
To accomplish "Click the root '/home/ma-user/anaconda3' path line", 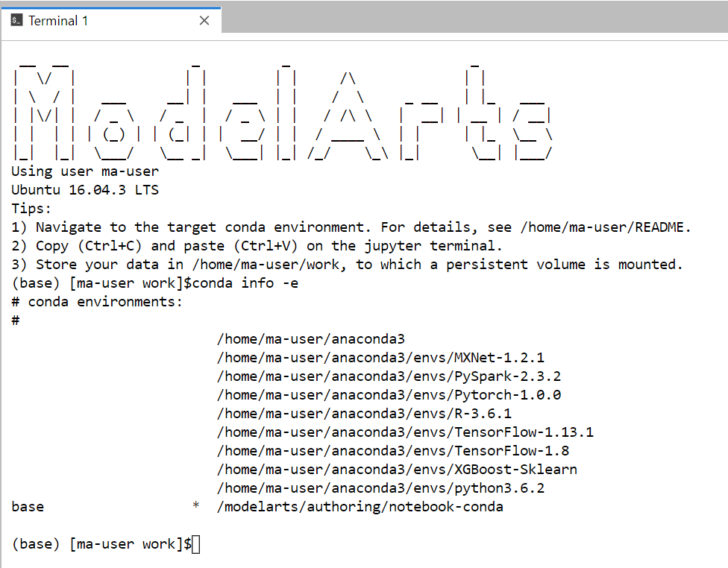I will pyautogui.click(x=311, y=339).
